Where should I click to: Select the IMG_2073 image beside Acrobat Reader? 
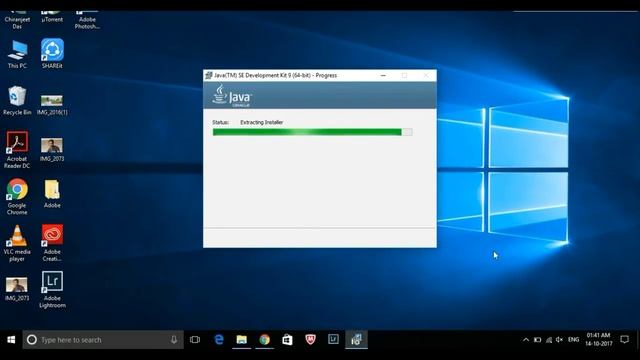52,150
